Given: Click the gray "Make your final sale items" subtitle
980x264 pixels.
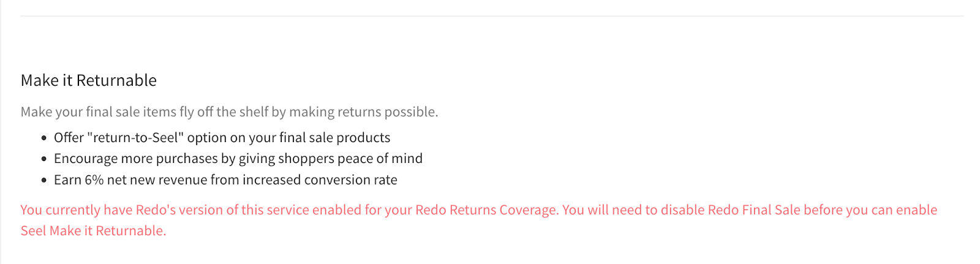Looking at the screenshot, I should (229, 112).
